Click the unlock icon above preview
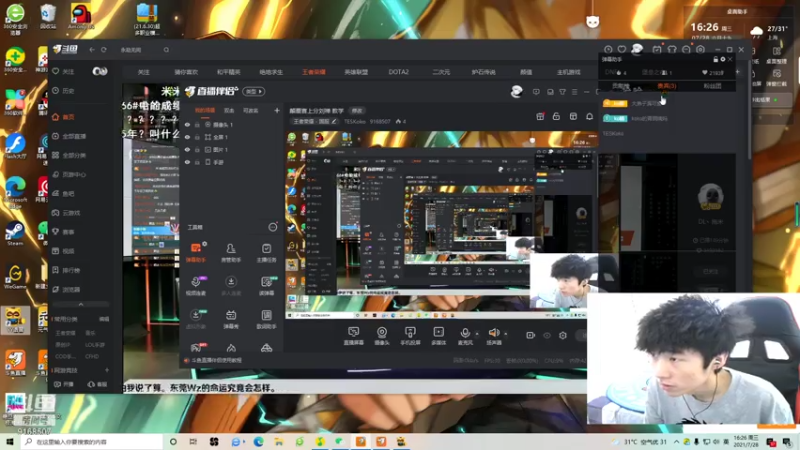 556,117
